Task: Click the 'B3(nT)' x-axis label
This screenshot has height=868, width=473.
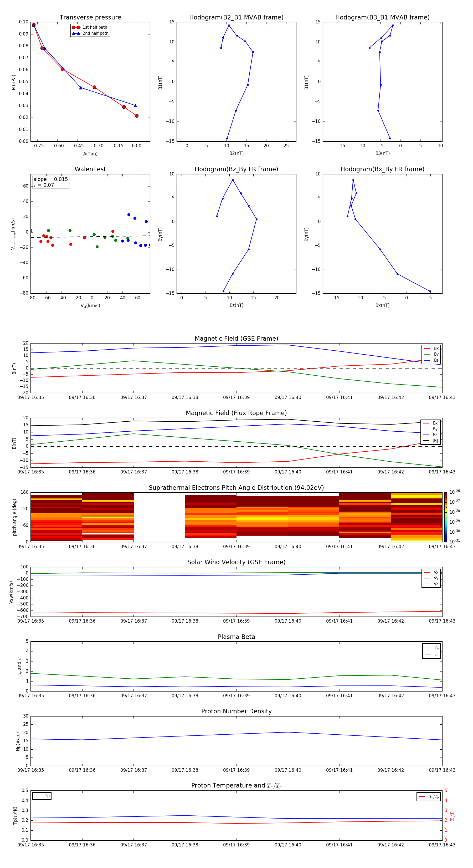Action: [x=382, y=153]
